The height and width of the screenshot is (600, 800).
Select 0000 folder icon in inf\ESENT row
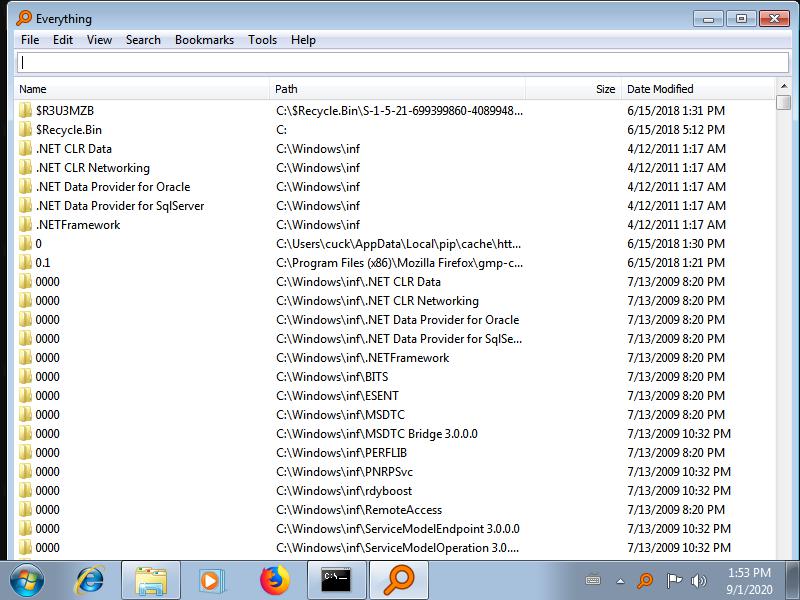click(x=25, y=395)
